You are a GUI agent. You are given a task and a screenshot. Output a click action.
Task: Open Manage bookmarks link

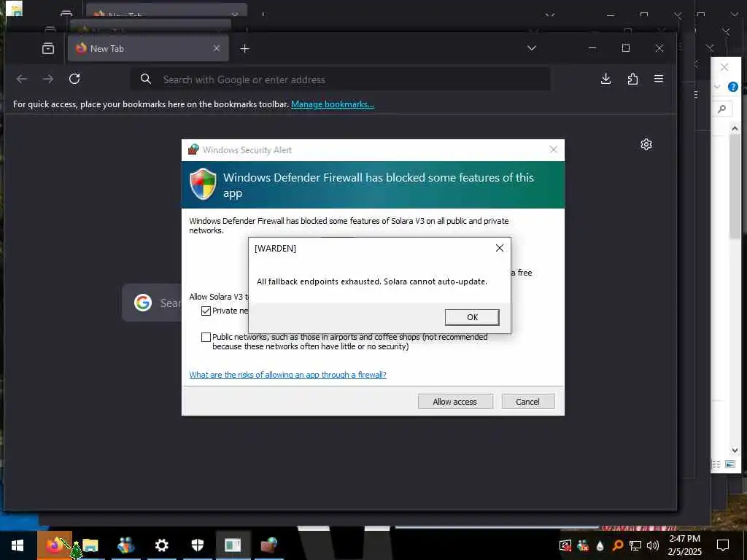click(x=333, y=104)
